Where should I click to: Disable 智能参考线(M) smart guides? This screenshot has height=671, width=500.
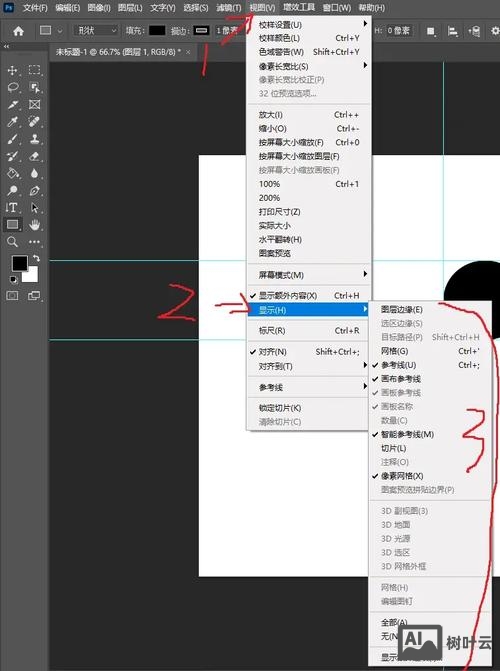430,434
